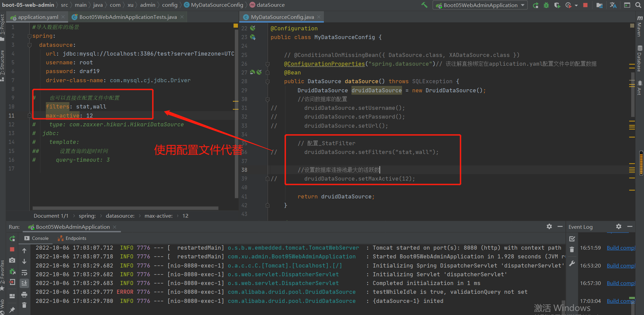Clear Event Log with its trash icon
The width and height of the screenshot is (644, 315).
[x=572, y=250]
